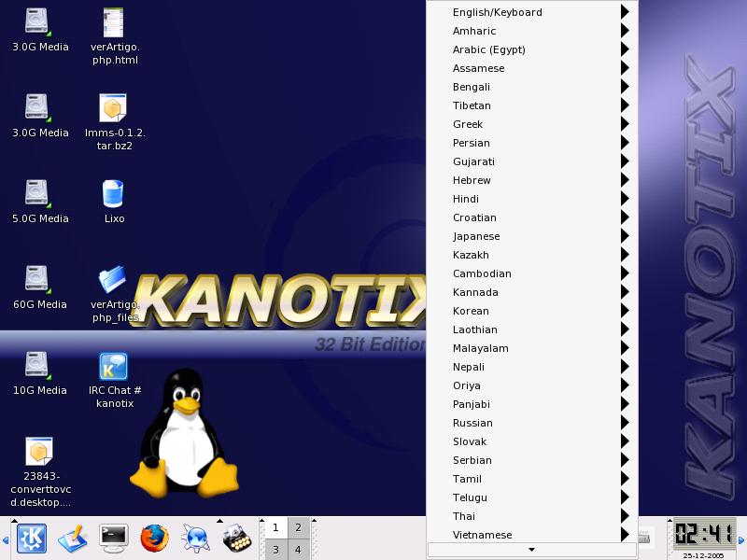Select Malayalam in the language list
747x560 pixels.
pyautogui.click(x=532, y=348)
